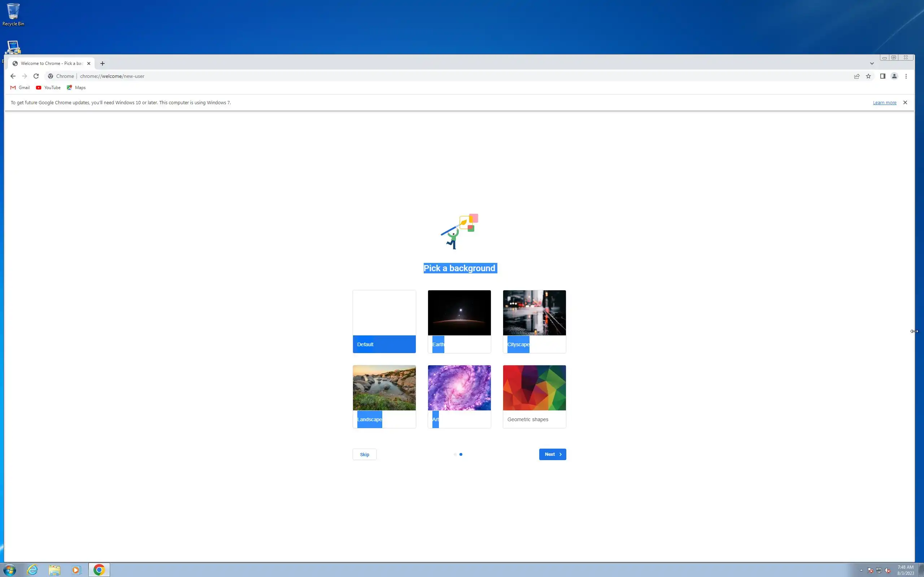Click the browser back arrow
Viewport: 924px width, 577px height.
(x=13, y=76)
